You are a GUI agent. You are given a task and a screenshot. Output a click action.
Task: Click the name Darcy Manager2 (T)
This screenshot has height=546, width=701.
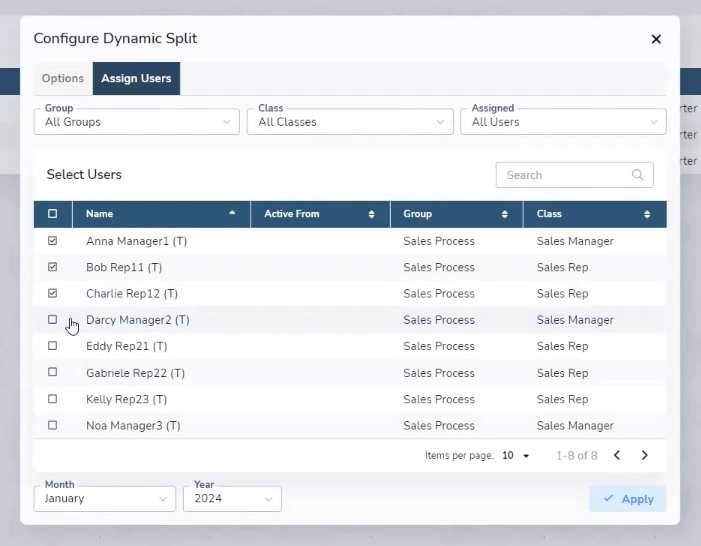point(138,320)
